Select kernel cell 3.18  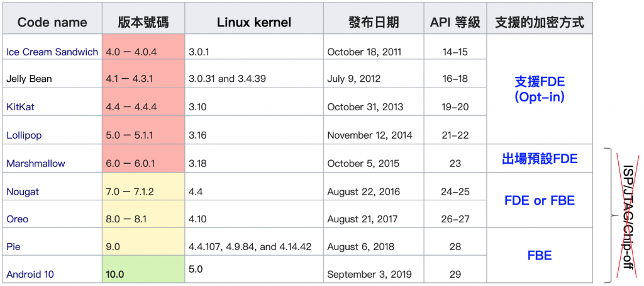254,158
